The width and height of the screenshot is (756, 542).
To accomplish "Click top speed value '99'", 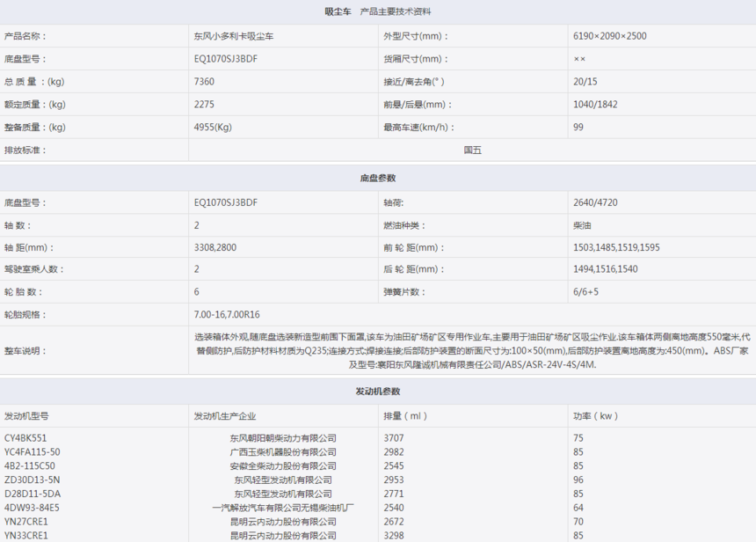I will pos(578,128).
